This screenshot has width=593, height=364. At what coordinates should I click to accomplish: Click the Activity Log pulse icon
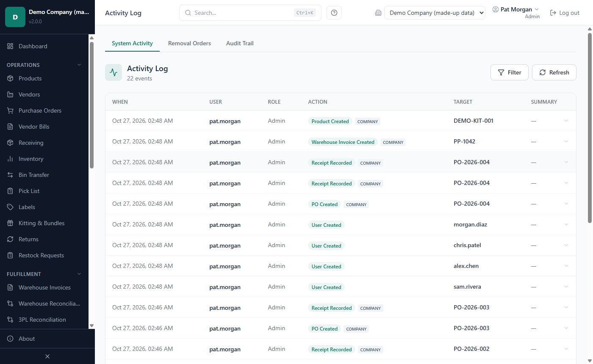tap(114, 72)
